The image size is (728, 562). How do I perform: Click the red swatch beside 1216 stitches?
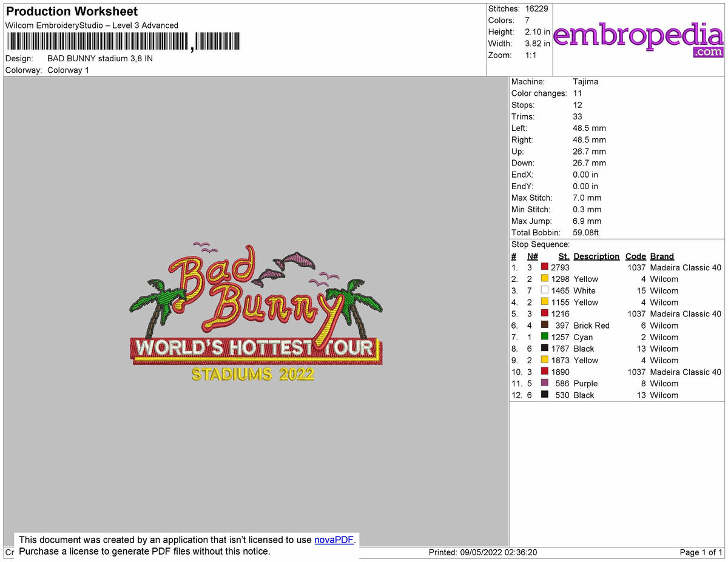click(544, 313)
